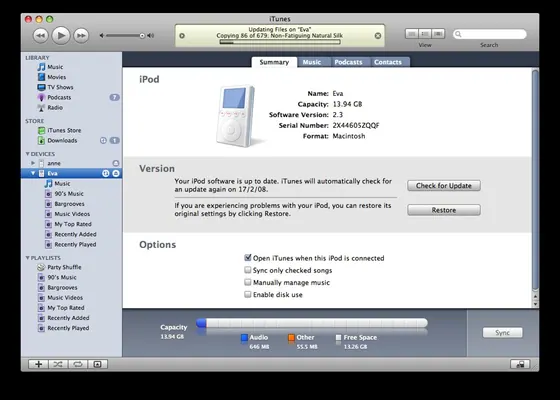Click the capacity usage bar
The width and height of the screenshot is (560, 400).
tap(312, 324)
